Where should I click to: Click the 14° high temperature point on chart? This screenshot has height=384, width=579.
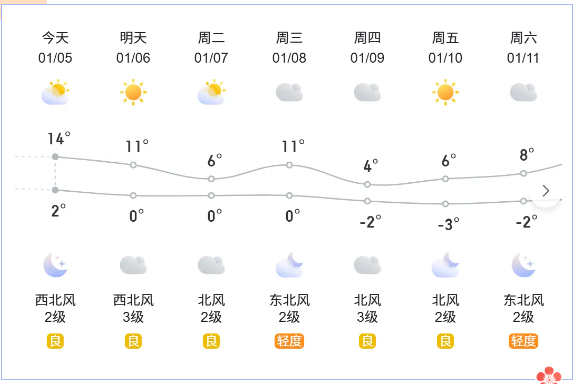(55, 157)
